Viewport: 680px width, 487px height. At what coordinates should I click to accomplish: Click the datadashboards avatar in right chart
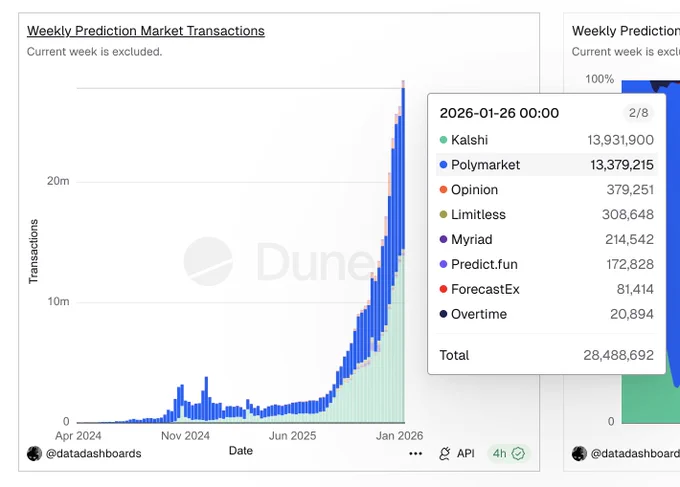click(x=579, y=454)
